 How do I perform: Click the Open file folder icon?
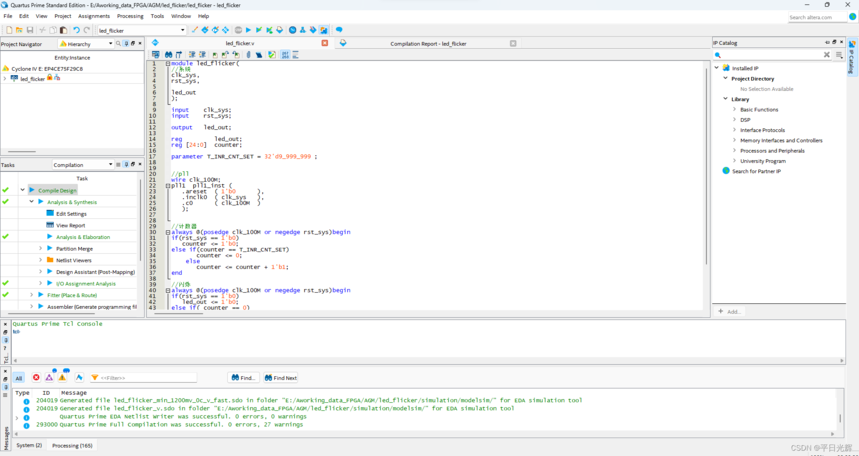click(x=19, y=30)
